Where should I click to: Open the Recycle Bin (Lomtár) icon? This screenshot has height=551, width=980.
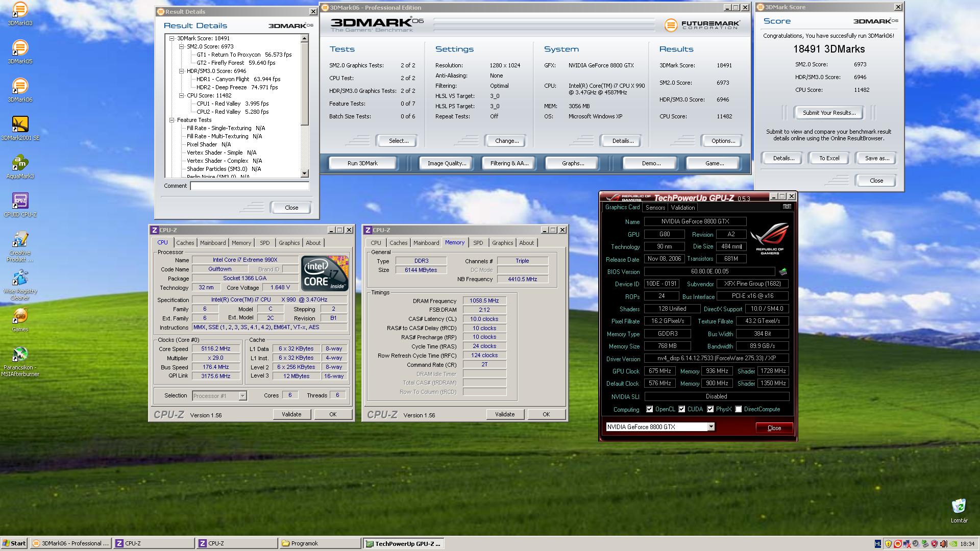pyautogui.click(x=959, y=507)
